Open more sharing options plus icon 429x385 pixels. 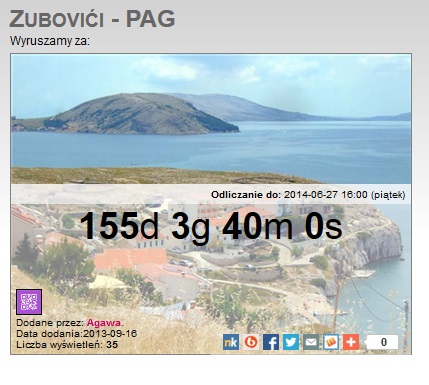click(x=351, y=342)
